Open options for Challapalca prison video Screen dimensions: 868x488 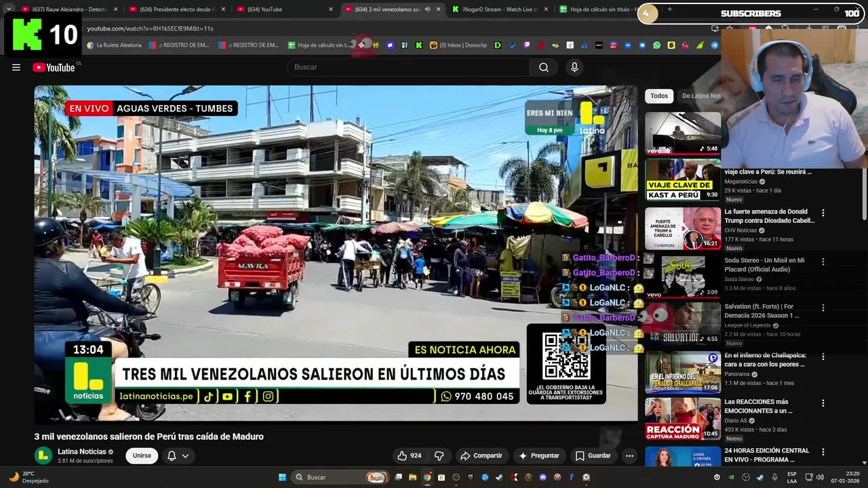click(823, 357)
